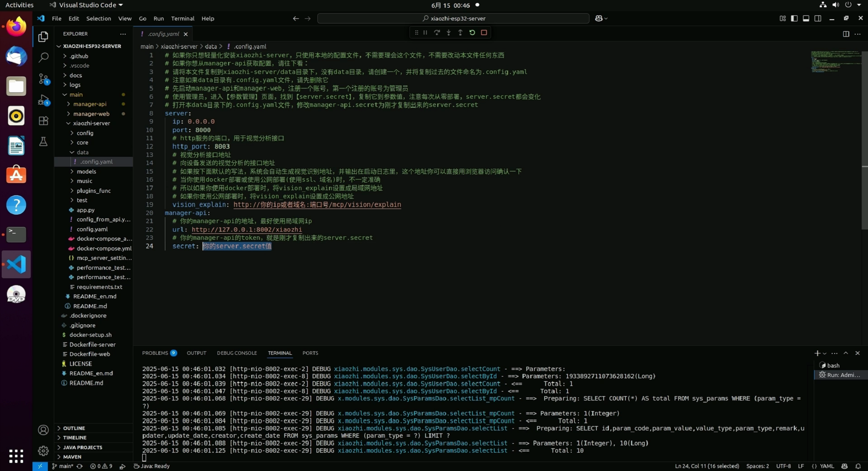This screenshot has width=868, height=471.
Task: Open the Terminal menu
Action: tap(182, 18)
